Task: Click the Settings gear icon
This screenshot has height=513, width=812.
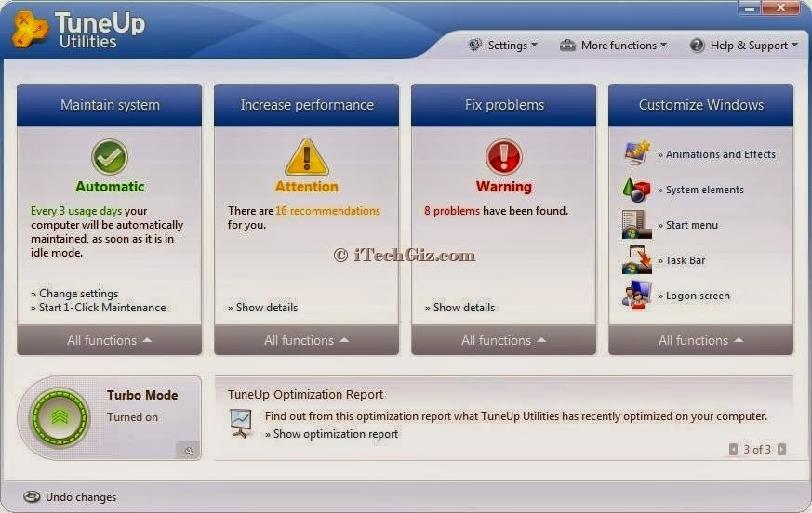Action: (x=474, y=45)
